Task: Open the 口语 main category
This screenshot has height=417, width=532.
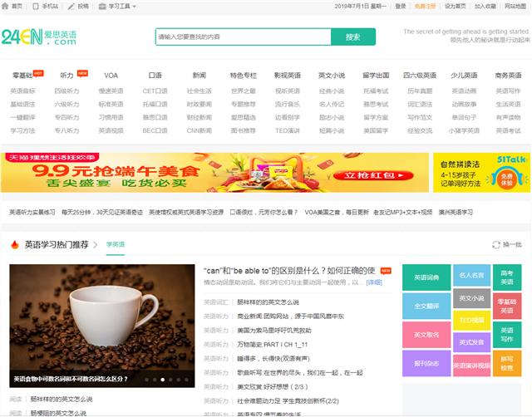Action: [155, 76]
